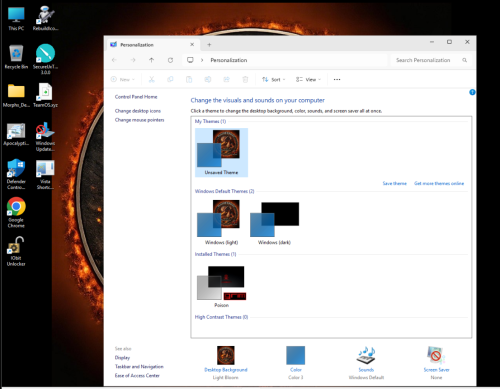Click the Save theme link
This screenshot has width=500, height=389.
394,183
